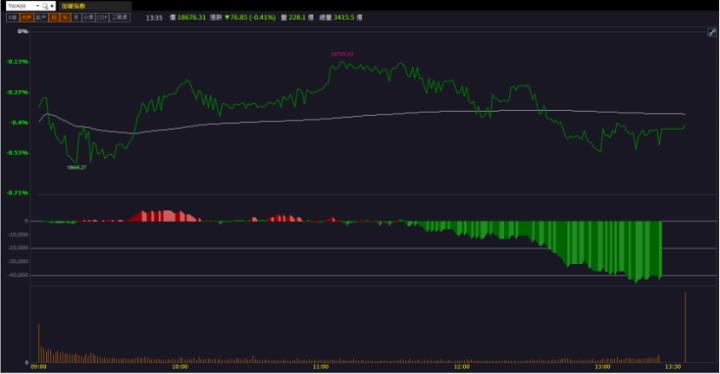720x374 pixels.
Task: Open the symbol dropdown arrow next to TWA00
Action: (x=38, y=6)
